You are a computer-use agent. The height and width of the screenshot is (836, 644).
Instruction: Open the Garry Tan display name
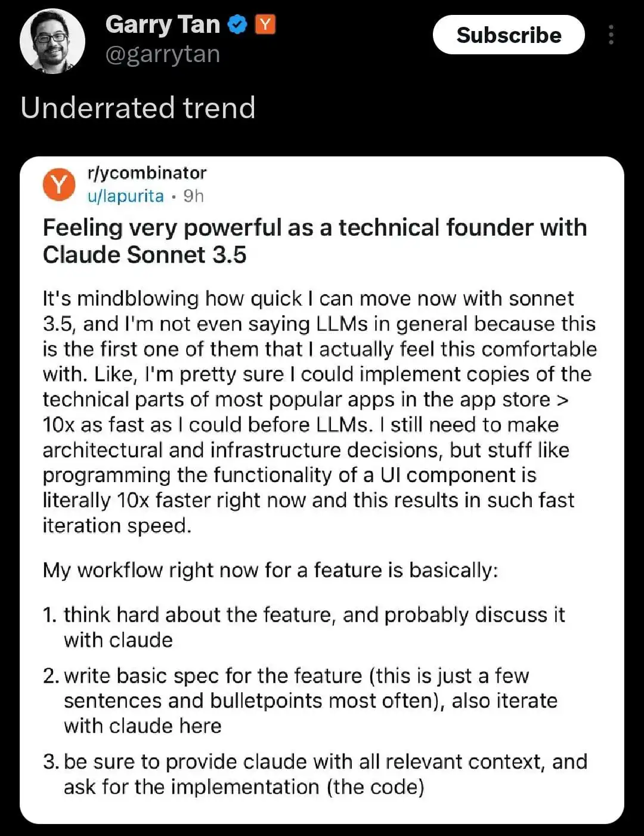(x=163, y=24)
